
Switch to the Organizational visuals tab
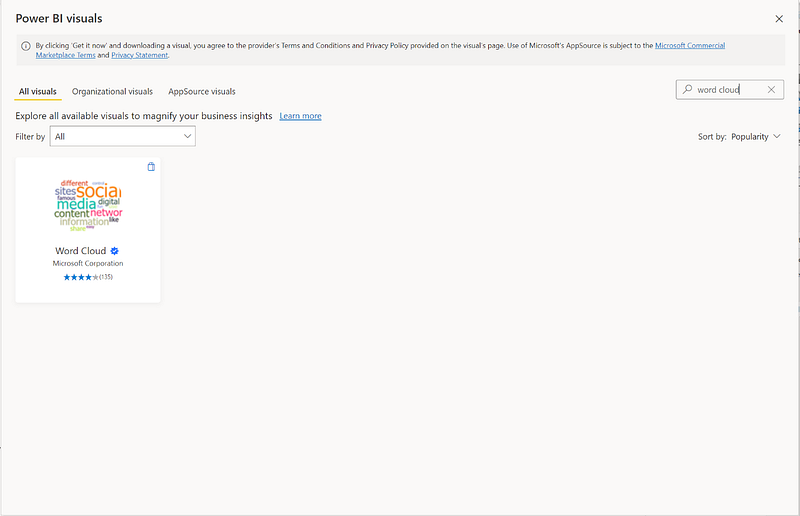(112, 92)
